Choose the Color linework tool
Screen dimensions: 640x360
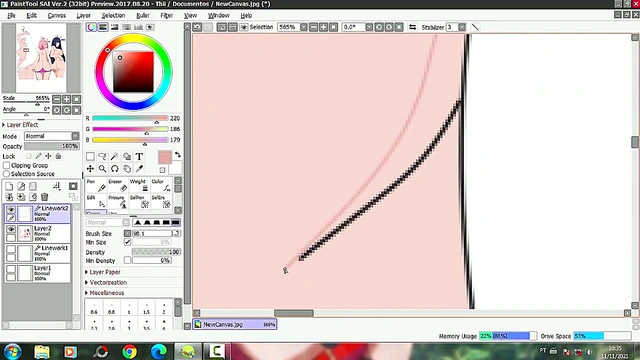(161, 185)
